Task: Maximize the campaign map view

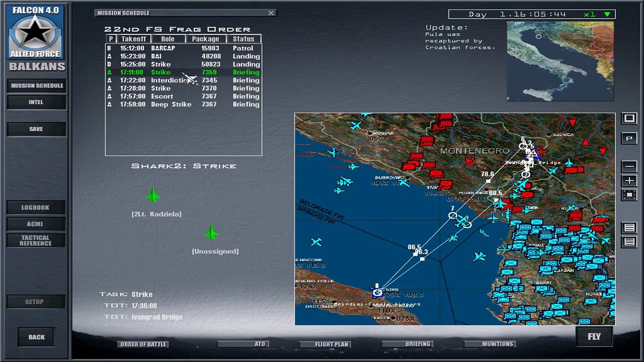Action: [x=629, y=119]
